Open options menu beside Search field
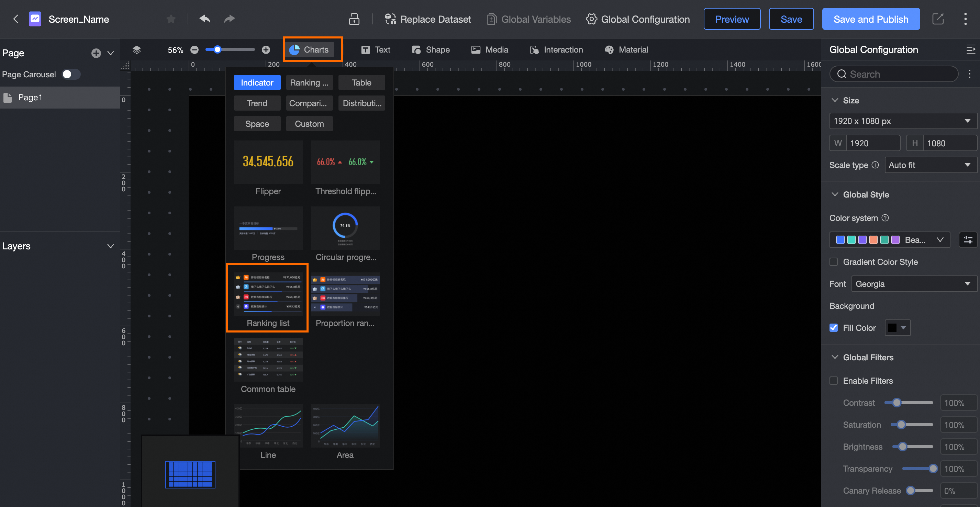The image size is (980, 507). coord(969,74)
